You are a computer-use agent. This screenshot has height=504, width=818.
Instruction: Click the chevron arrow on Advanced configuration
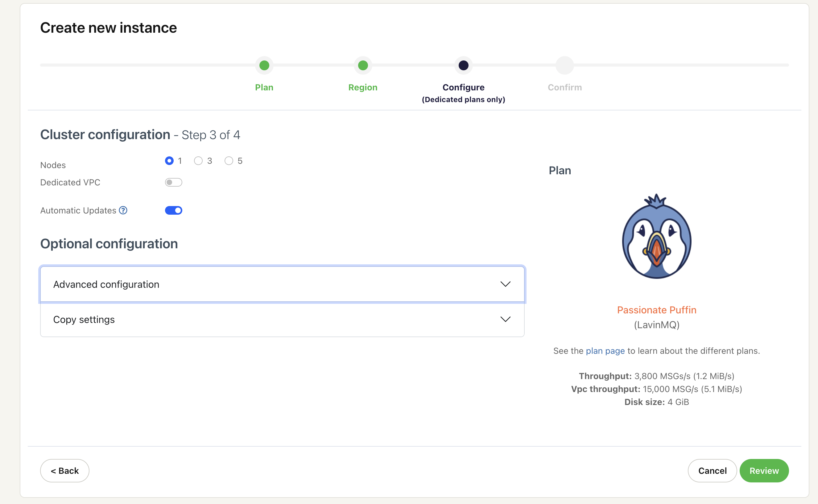[x=505, y=284]
